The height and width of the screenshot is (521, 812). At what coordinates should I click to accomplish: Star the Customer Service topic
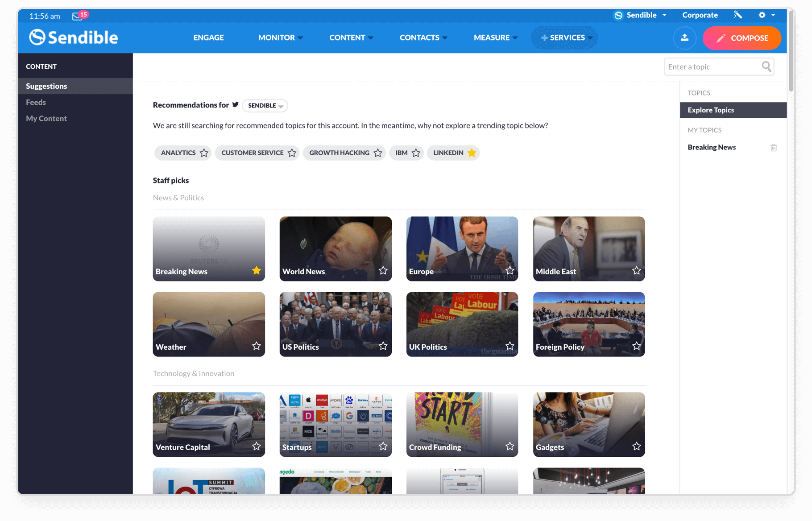pyautogui.click(x=292, y=153)
